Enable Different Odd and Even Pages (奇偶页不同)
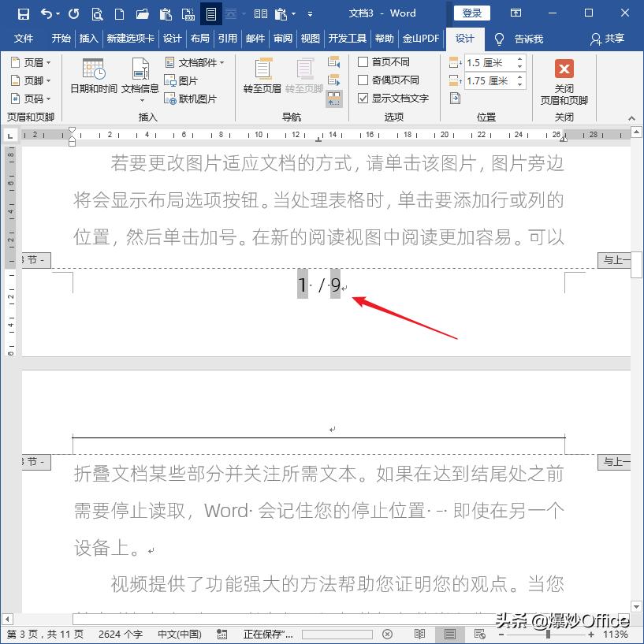644x644 pixels. [x=363, y=80]
